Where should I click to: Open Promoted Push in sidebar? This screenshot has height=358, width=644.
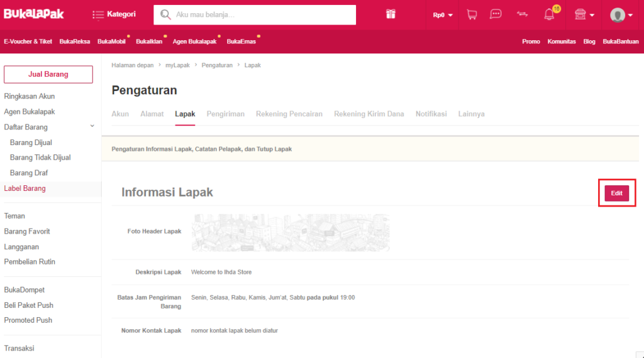click(x=28, y=320)
